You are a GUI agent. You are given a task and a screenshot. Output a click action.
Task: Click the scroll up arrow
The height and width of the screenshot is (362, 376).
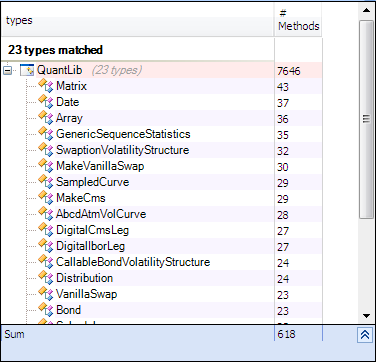(366, 10)
